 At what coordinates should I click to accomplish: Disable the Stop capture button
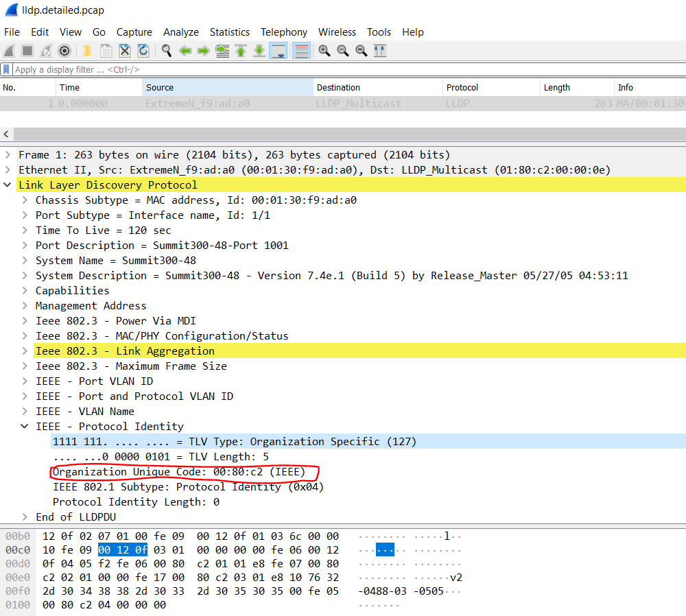tap(27, 50)
